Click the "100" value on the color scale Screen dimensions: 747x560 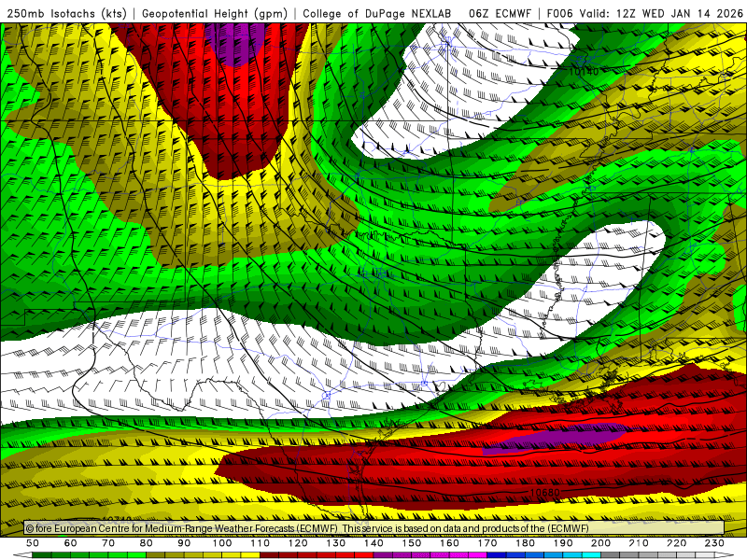click(222, 543)
